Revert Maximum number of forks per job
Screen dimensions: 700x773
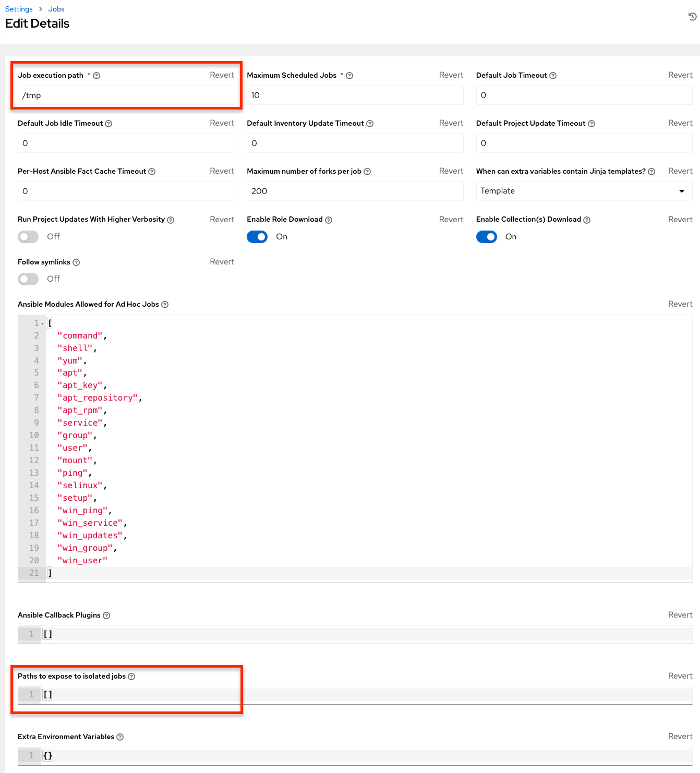(451, 171)
